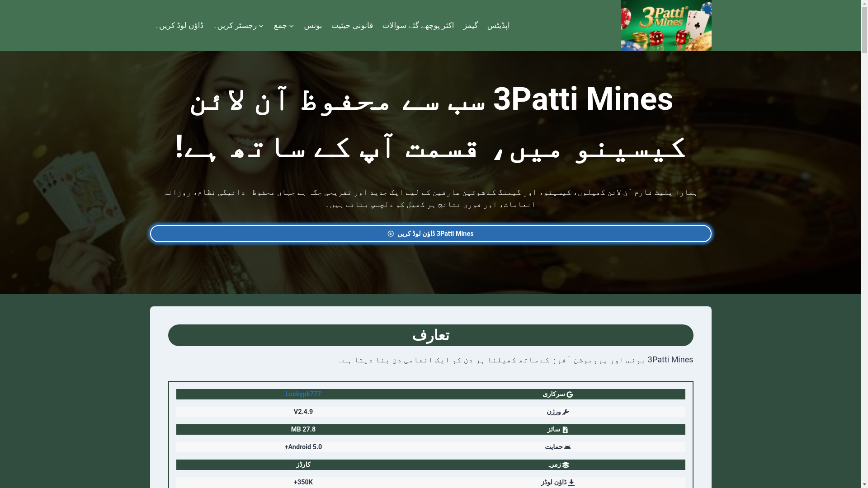This screenshot has width=868, height=488.
Task: Select the 350K+ downloads value
Action: [303, 482]
